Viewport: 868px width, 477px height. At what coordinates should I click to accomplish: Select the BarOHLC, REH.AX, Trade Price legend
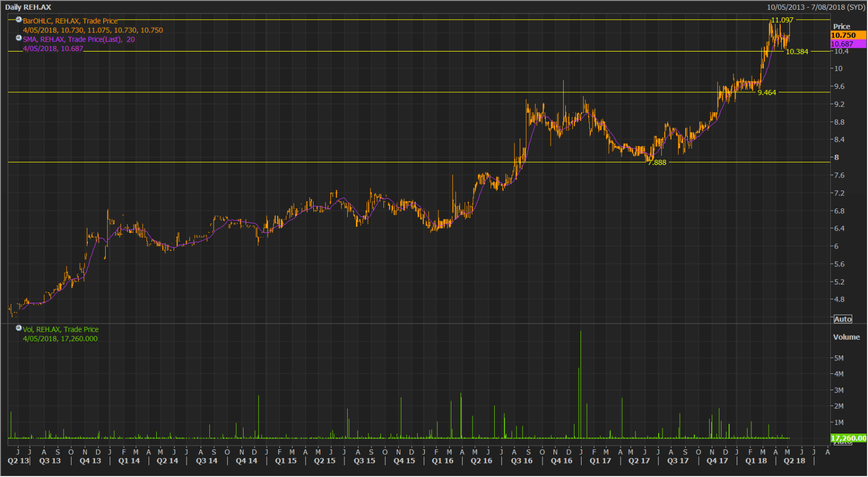(70, 21)
